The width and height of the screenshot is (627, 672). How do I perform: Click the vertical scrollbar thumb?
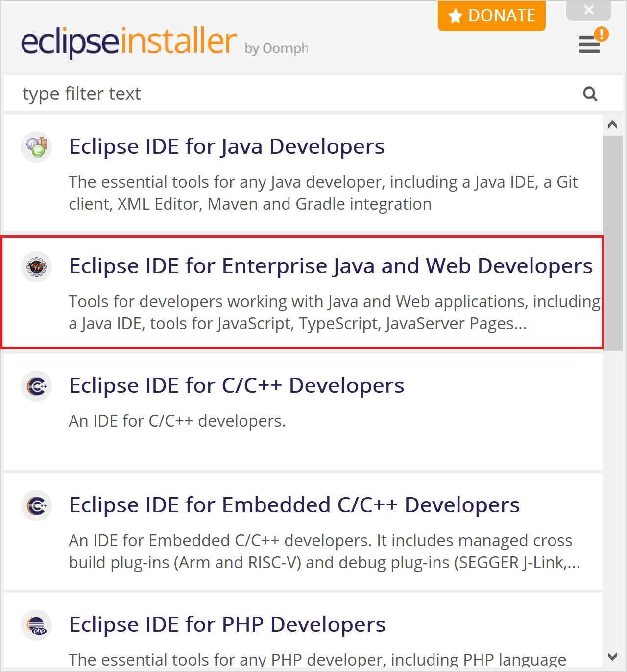point(612,243)
